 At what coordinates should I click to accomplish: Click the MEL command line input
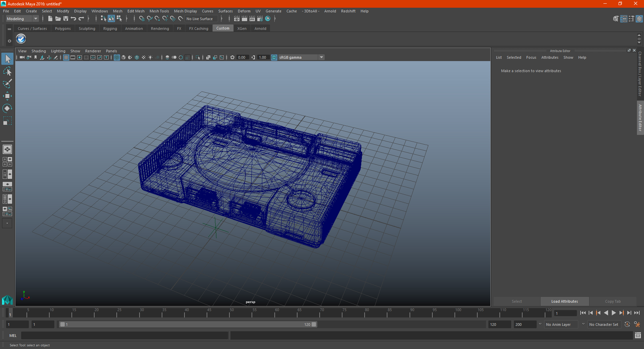[124, 335]
